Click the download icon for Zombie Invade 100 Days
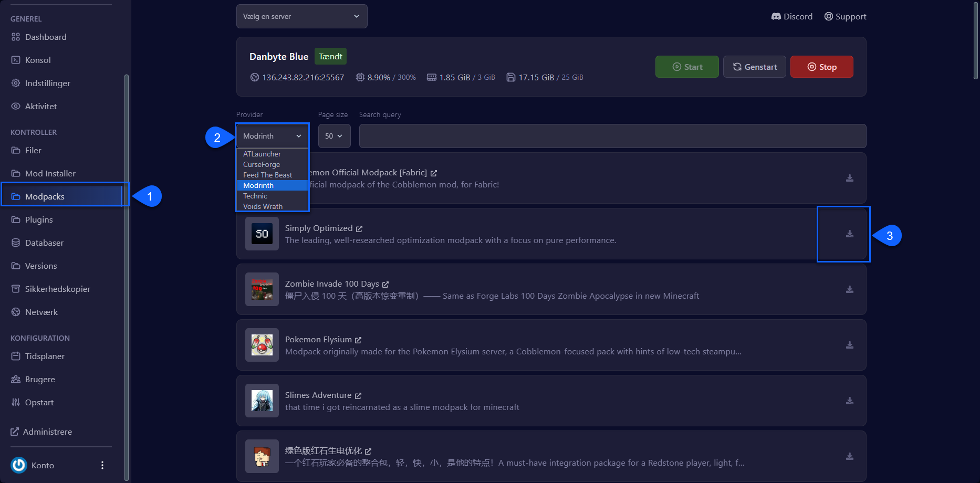The image size is (980, 483). (x=849, y=289)
